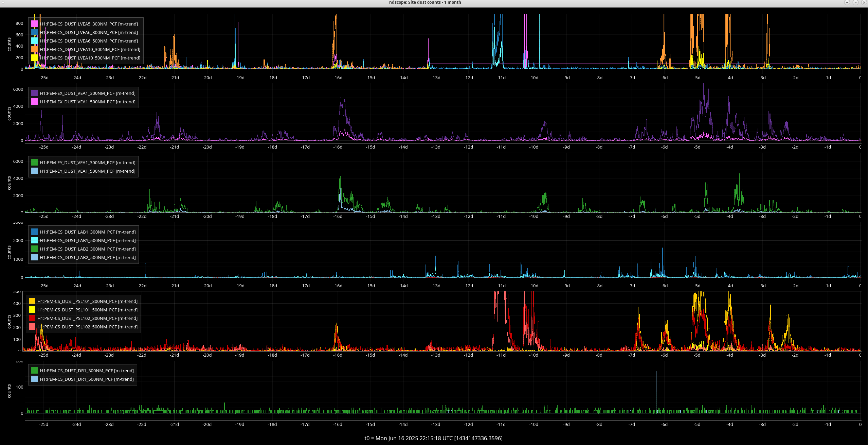Screen dimensions: 868x445
Task: Click the purple EX_DUST_VEA1_300NM legend swatch
Action: [x=35, y=93]
